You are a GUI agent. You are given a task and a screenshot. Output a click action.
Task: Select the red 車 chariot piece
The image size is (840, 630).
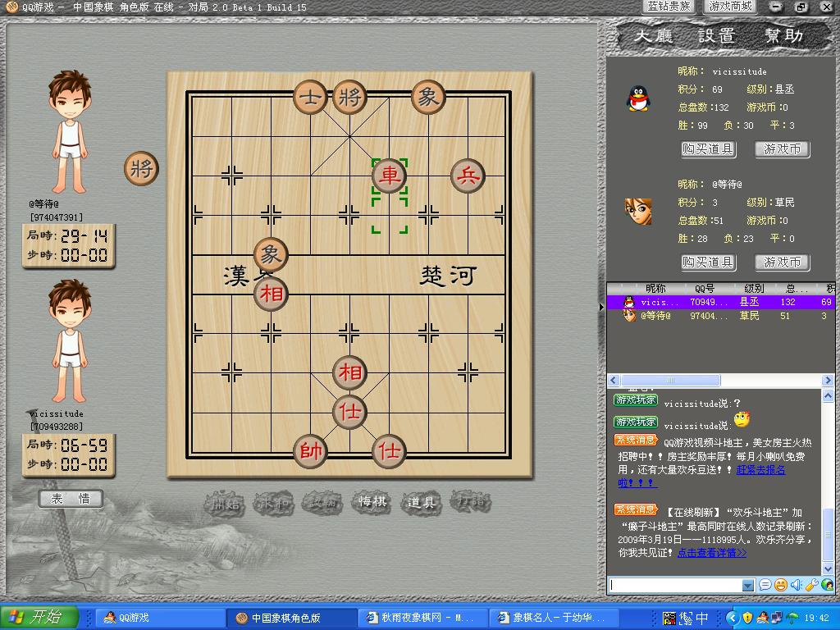pyautogui.click(x=390, y=176)
